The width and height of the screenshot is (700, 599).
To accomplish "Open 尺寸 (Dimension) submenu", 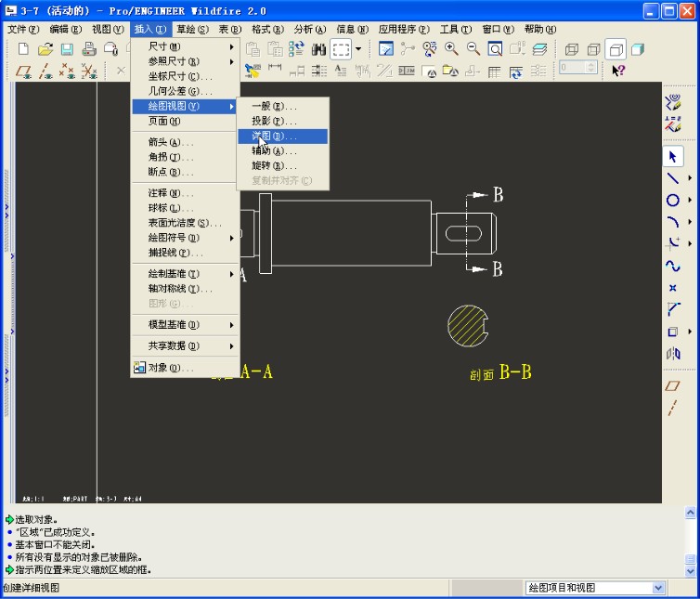I will click(185, 46).
